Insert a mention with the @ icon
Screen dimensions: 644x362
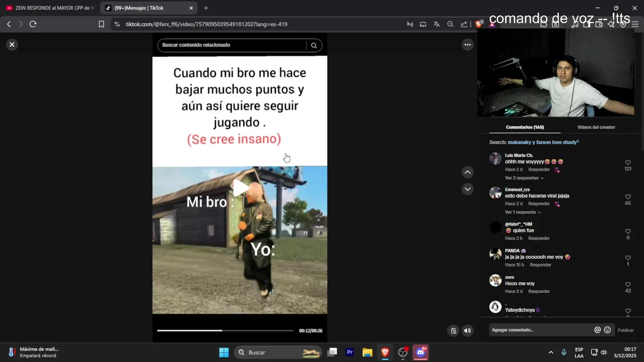click(598, 330)
